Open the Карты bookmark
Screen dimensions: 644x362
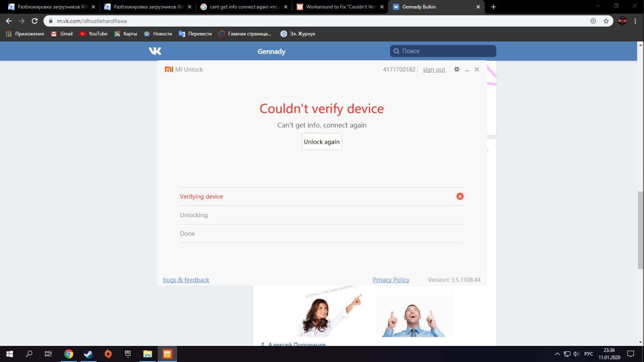click(x=126, y=34)
